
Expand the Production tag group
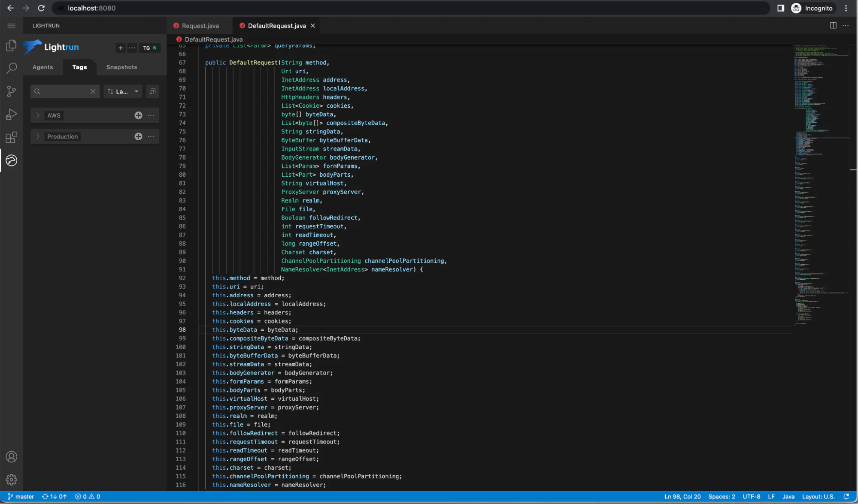(38, 136)
